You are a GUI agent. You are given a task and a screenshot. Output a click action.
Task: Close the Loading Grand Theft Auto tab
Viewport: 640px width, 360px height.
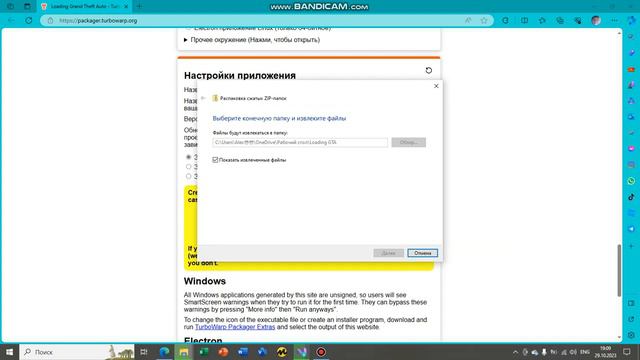[x=126, y=6]
